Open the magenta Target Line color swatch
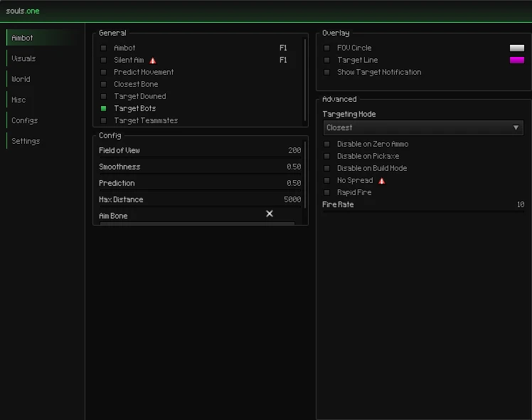 517,60
